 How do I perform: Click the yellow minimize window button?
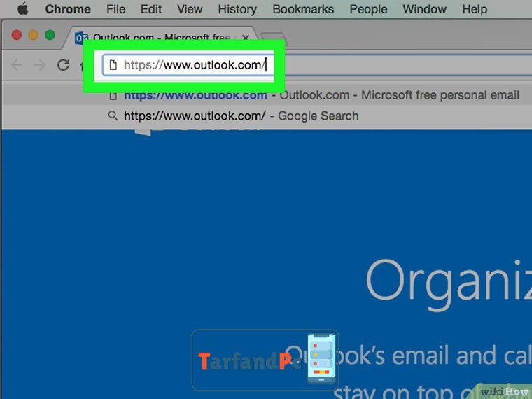[34, 35]
